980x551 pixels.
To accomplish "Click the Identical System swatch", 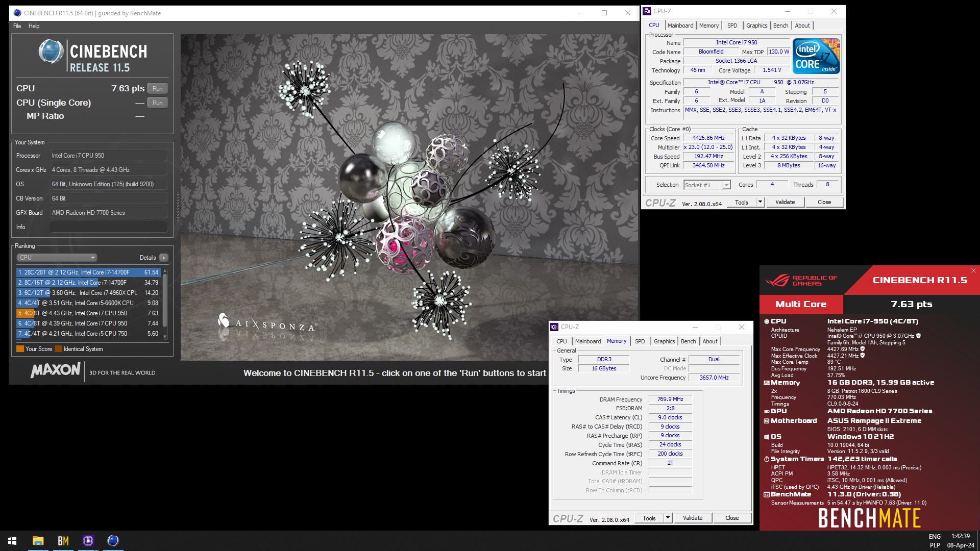I will click(x=58, y=349).
